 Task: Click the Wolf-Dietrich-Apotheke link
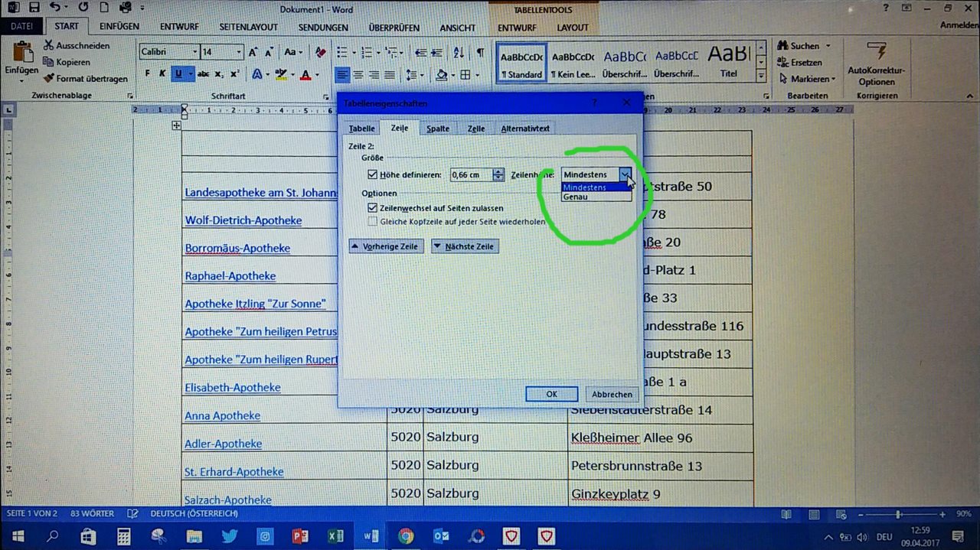[243, 220]
